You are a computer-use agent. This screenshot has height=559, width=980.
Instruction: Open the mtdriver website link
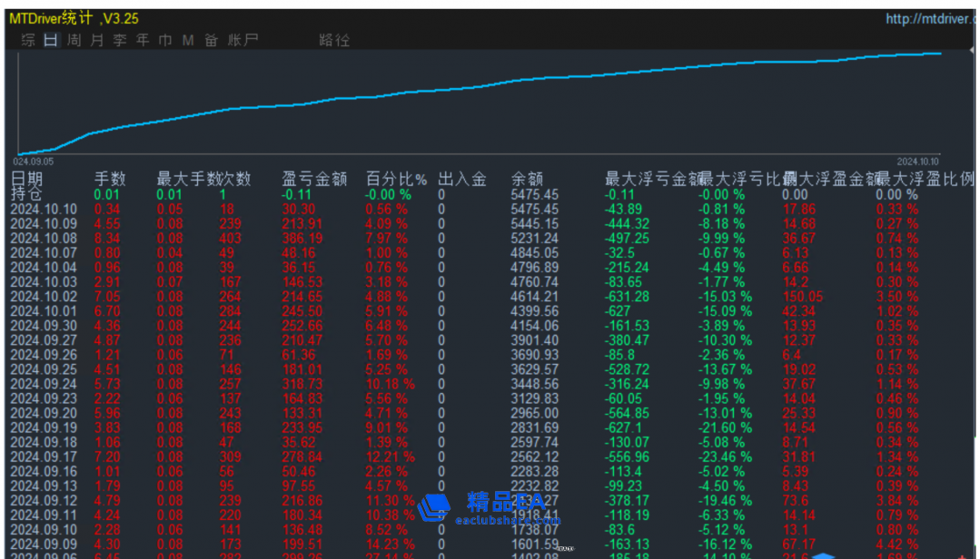click(x=932, y=19)
